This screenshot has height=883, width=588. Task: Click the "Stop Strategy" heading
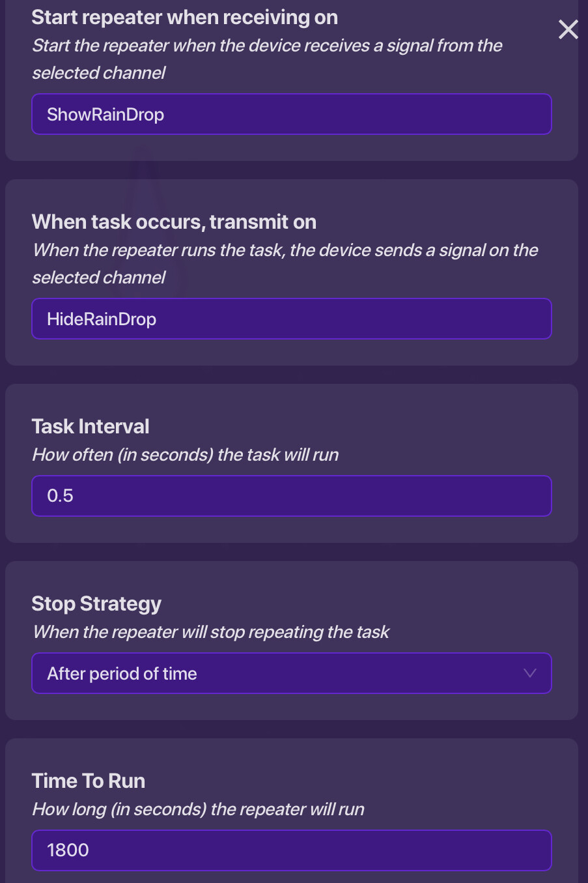(x=96, y=604)
